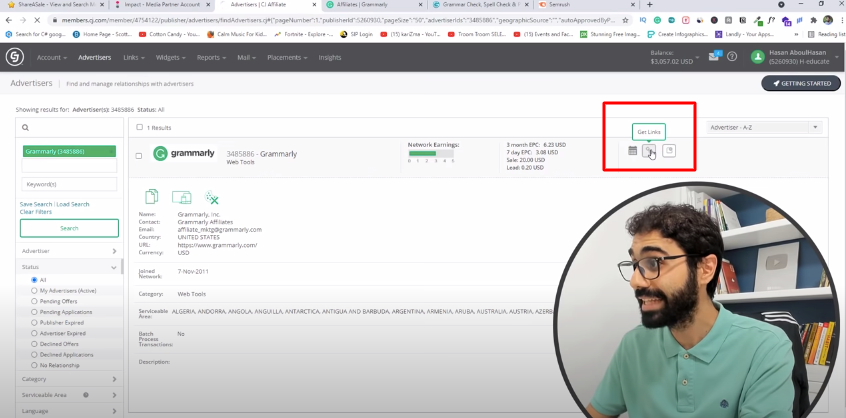846x418 pixels.
Task: Click the pie chart report icon
Action: (669, 151)
